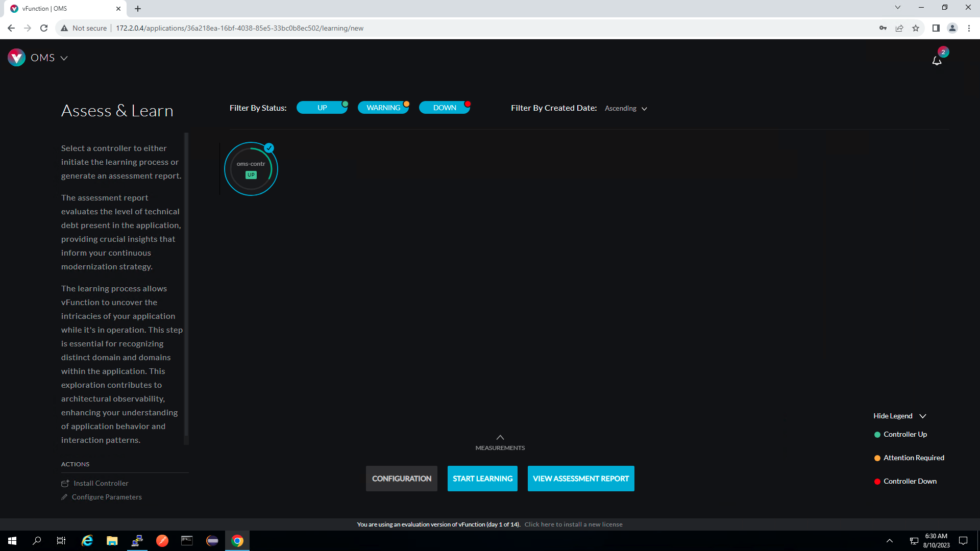
Task: Click the Install Controller action icon
Action: pos(65,482)
